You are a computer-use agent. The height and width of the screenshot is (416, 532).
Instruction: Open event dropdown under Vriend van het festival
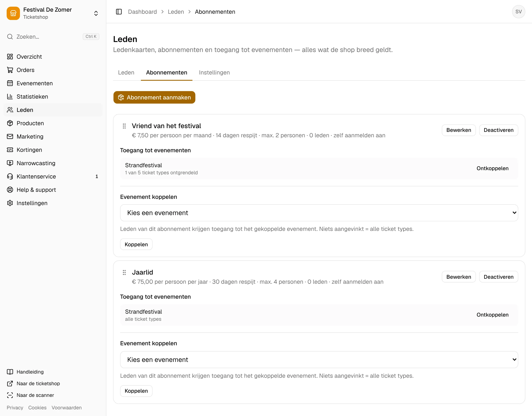click(319, 213)
